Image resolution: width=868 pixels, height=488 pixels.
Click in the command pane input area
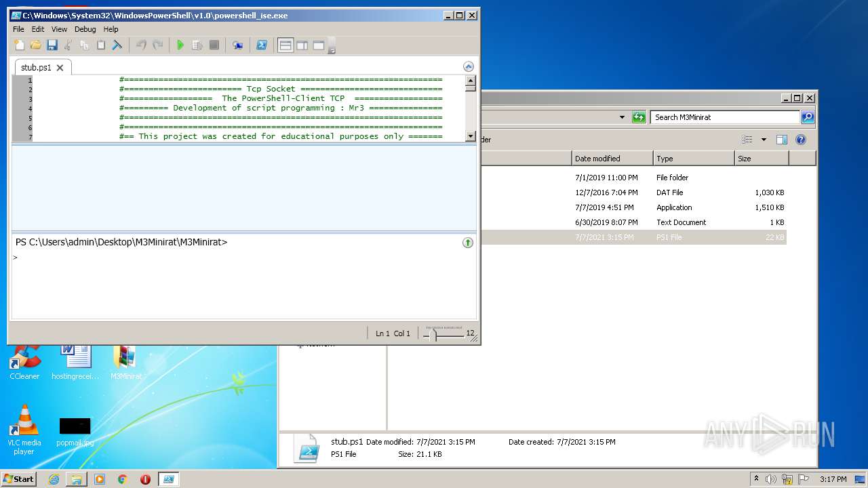pyautogui.click(x=243, y=285)
